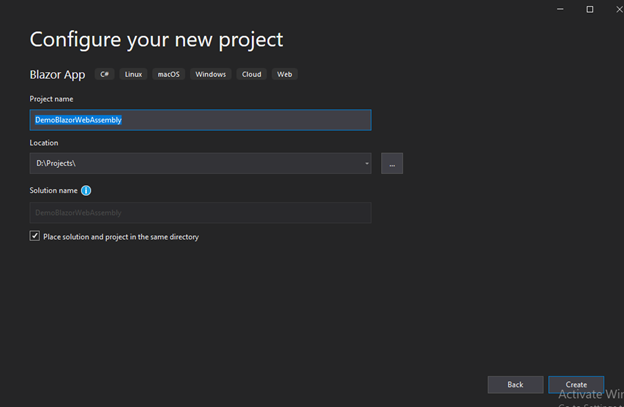Click the Windows platform tag
The image size is (624, 407).
pyautogui.click(x=211, y=74)
